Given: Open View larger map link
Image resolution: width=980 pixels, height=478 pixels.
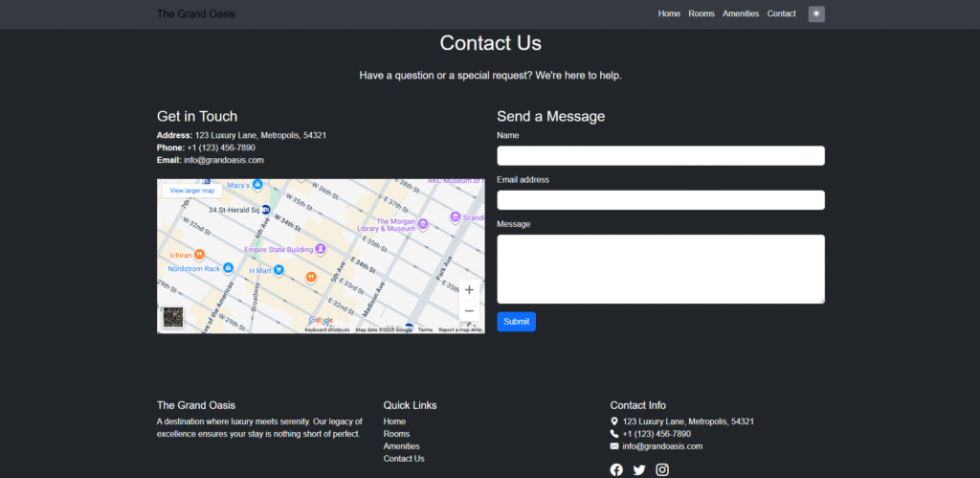Looking at the screenshot, I should pyautogui.click(x=191, y=191).
